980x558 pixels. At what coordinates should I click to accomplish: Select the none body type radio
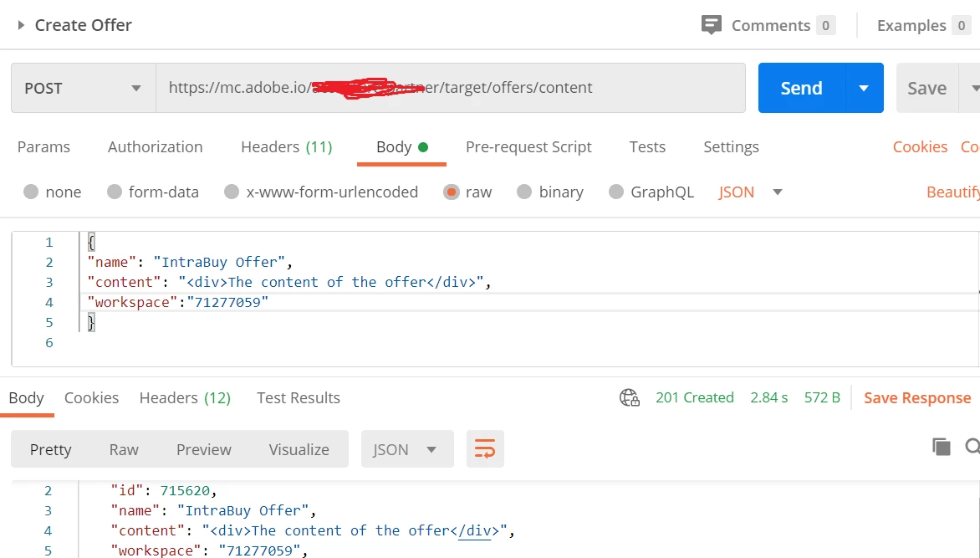(31, 192)
